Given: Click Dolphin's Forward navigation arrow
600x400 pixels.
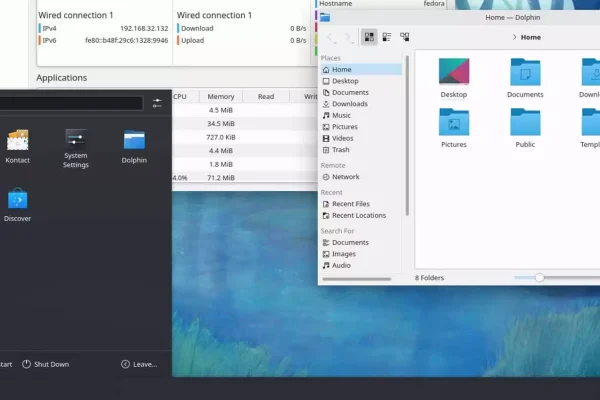Looking at the screenshot, I should coord(348,37).
